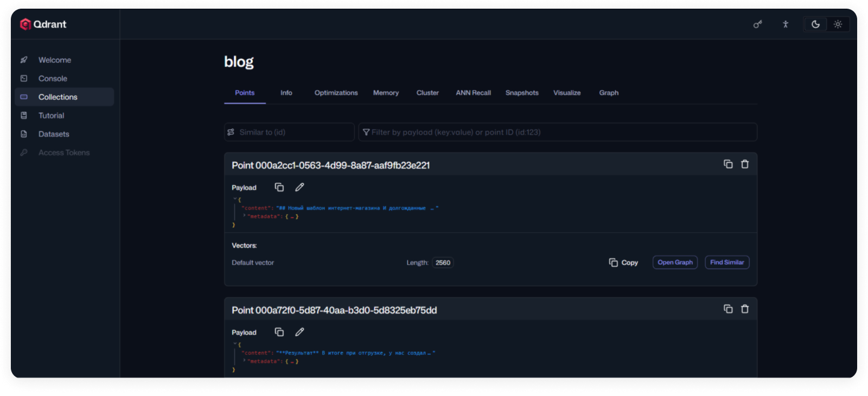Edit payload of point 000a2cc1
868x396 pixels.
click(299, 187)
